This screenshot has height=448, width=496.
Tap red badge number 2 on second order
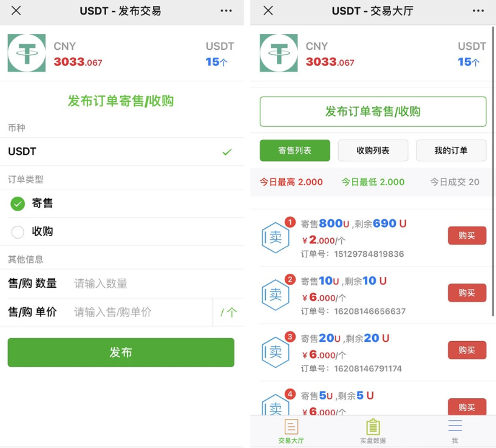(290, 279)
